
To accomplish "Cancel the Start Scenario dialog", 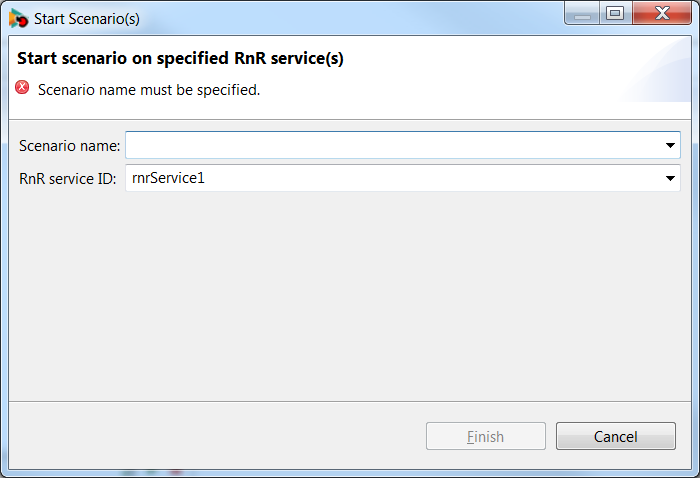I will point(616,436).
